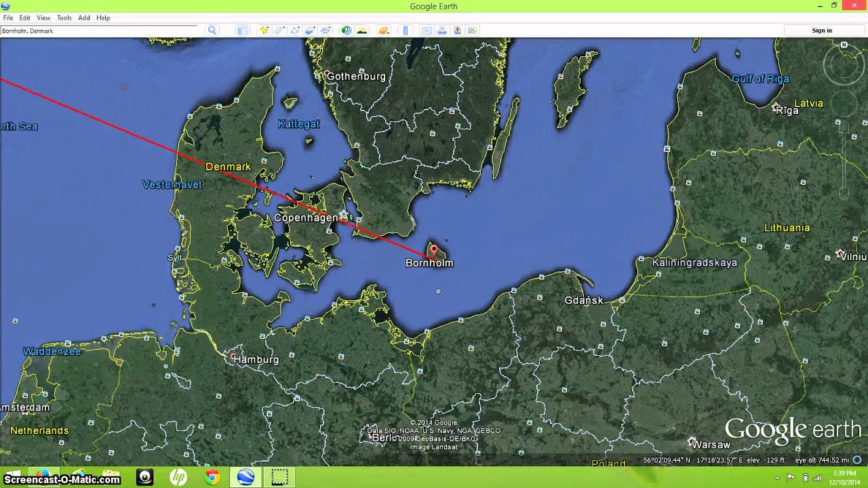868x488 pixels.
Task: Click the Kattegat sea label
Action: pyautogui.click(x=298, y=124)
